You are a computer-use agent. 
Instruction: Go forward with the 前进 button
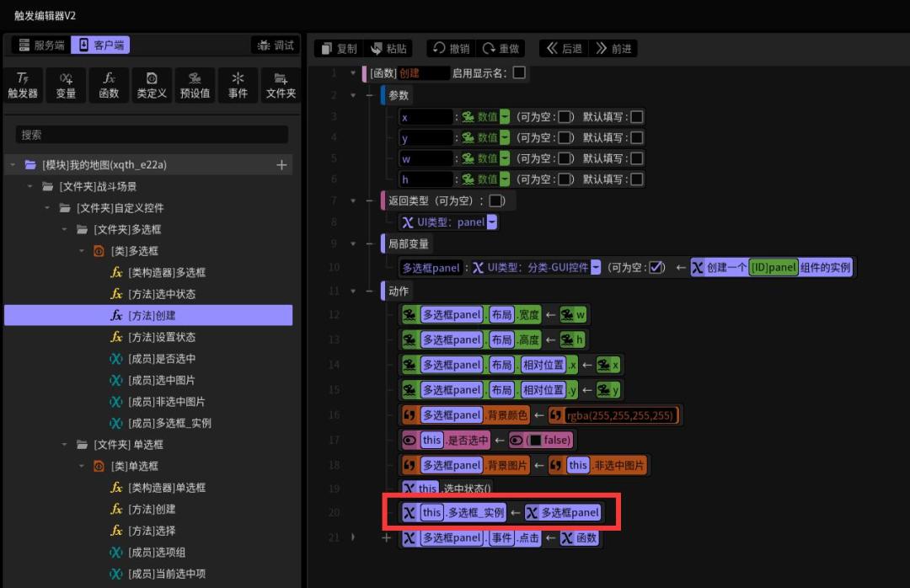pyautogui.click(x=613, y=48)
